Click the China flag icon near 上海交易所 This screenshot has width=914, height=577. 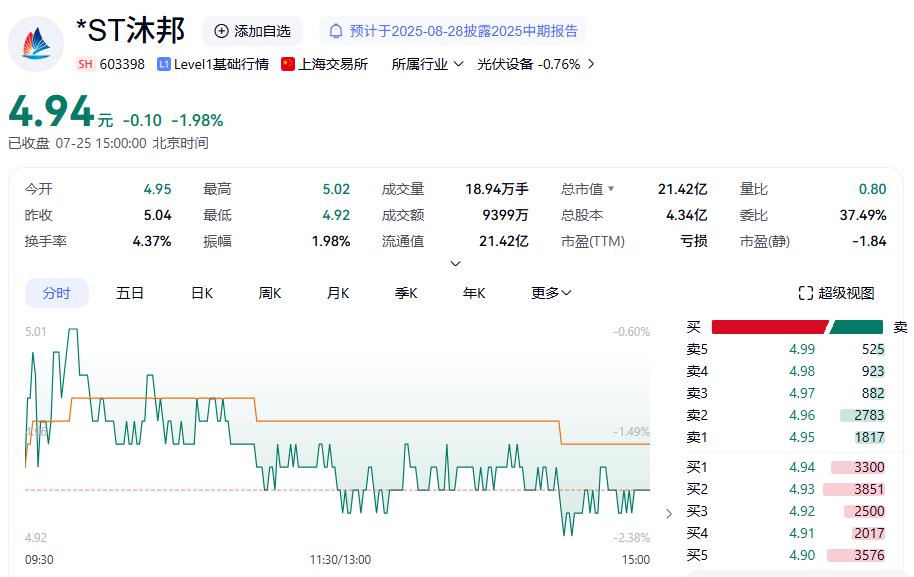[287, 64]
